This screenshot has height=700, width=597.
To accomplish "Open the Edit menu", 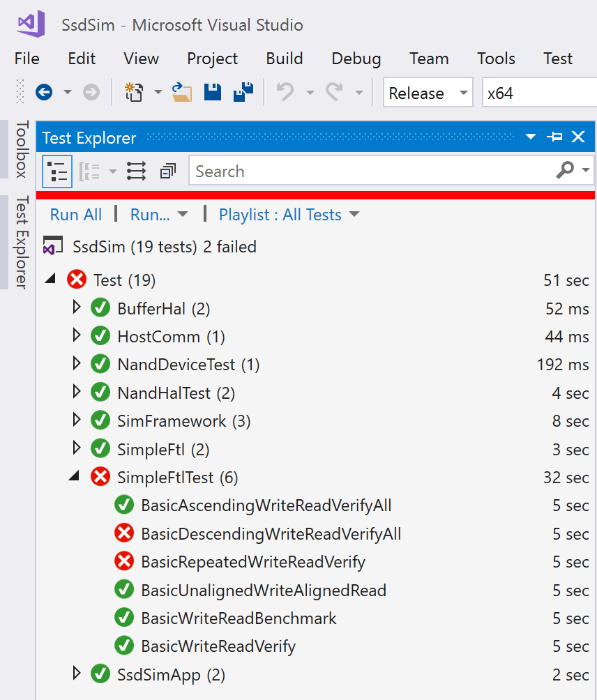I will tap(82, 59).
